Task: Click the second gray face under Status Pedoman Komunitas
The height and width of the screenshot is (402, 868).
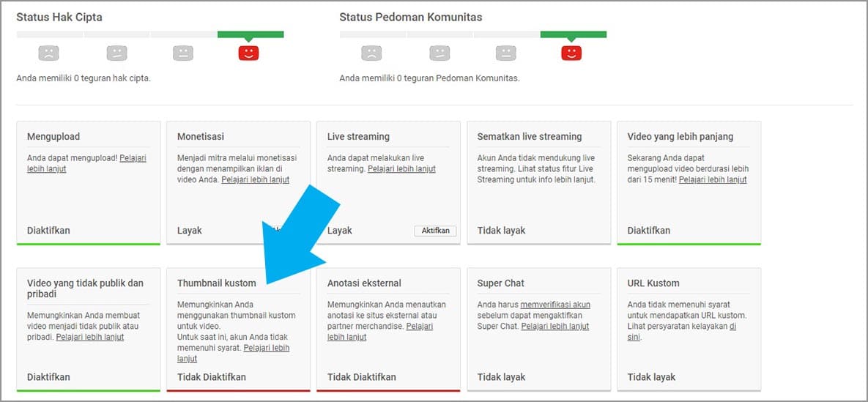Action: pos(439,53)
